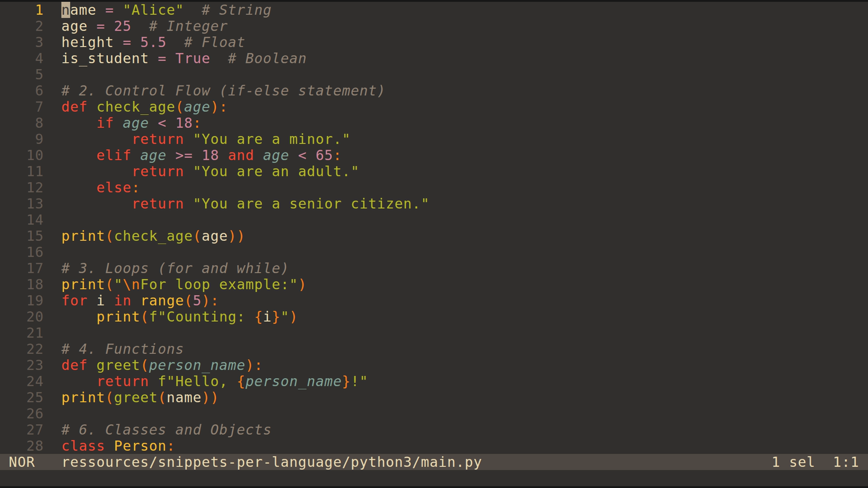
Task: Click the file path main.py in status bar
Action: pos(271,462)
